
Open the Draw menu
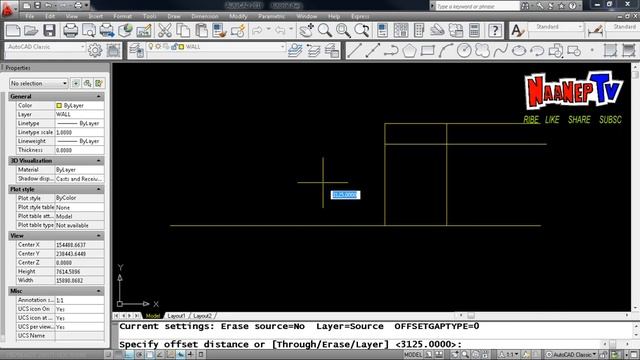click(x=174, y=16)
